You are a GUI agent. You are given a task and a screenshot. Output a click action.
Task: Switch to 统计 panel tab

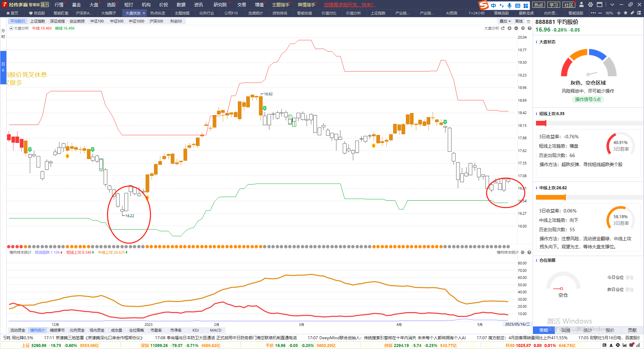point(588,330)
